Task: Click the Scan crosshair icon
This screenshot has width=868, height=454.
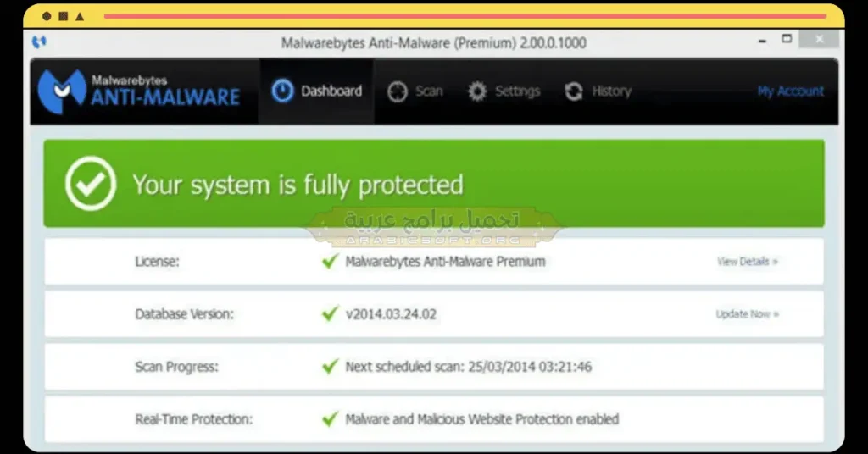Action: pyautogui.click(x=397, y=91)
